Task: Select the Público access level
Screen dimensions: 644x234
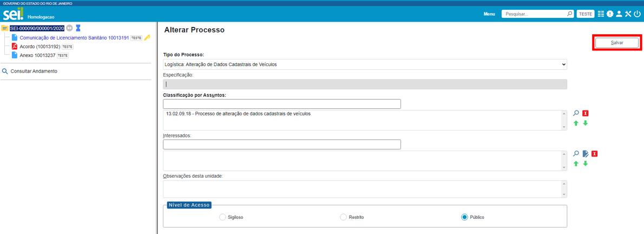Action: pyautogui.click(x=464, y=217)
